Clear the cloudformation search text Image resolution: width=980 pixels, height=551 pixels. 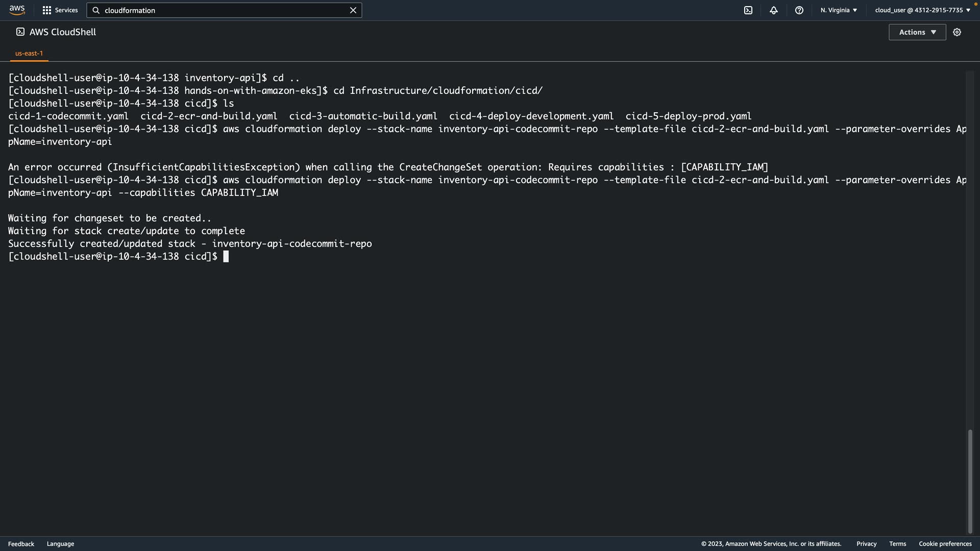click(x=353, y=10)
